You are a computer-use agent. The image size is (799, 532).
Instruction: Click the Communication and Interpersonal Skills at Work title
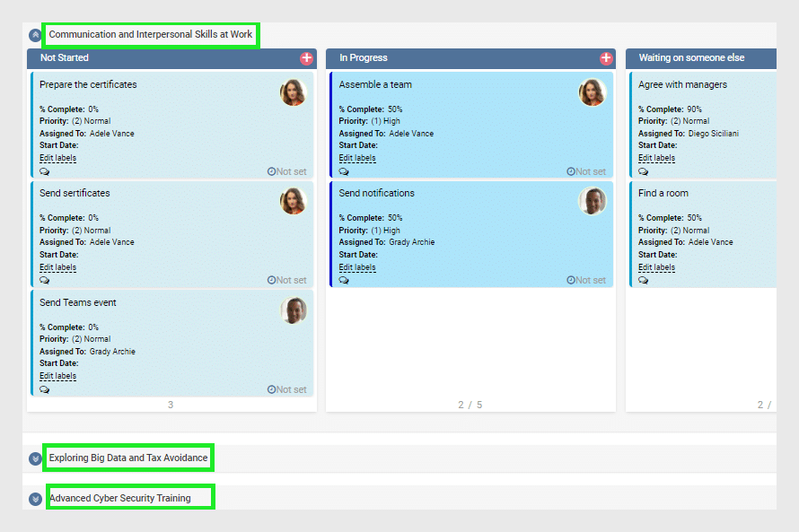150,35
